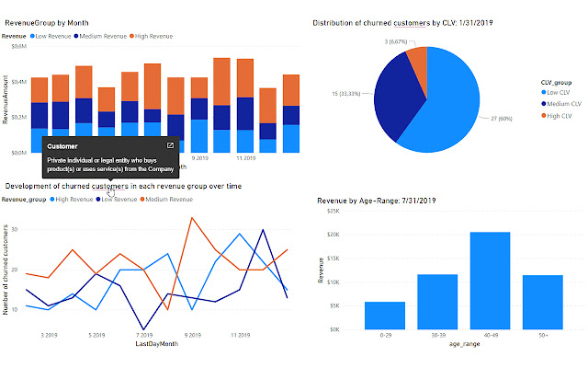This screenshot has height=368, width=588.
Task: Select the 50+ age range bar
Action: pyautogui.click(x=543, y=303)
